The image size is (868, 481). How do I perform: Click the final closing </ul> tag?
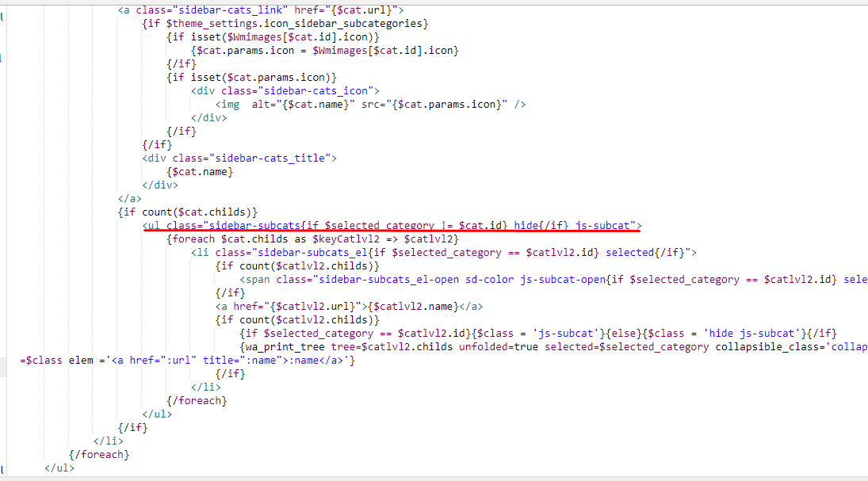[x=60, y=468]
